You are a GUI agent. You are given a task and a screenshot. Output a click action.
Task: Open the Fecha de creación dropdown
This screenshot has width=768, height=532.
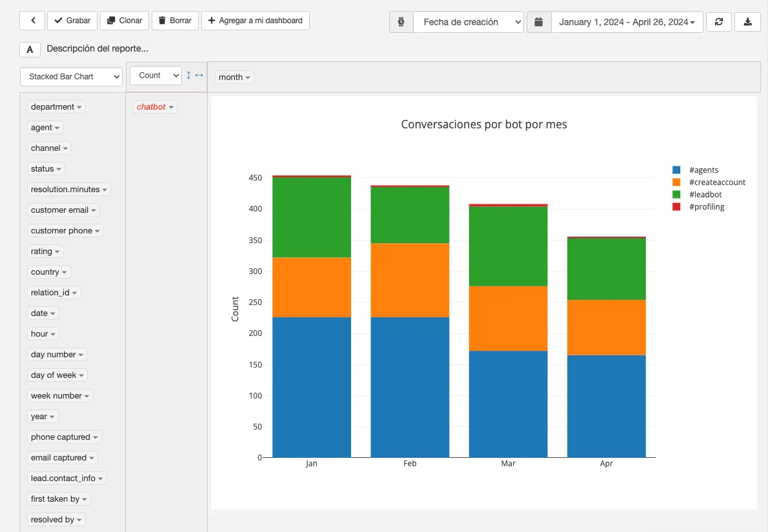(x=469, y=22)
